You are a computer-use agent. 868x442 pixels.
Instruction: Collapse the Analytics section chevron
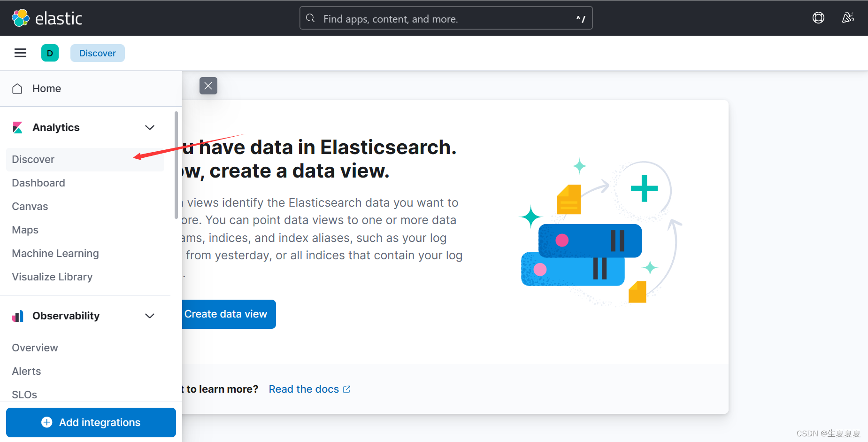150,127
